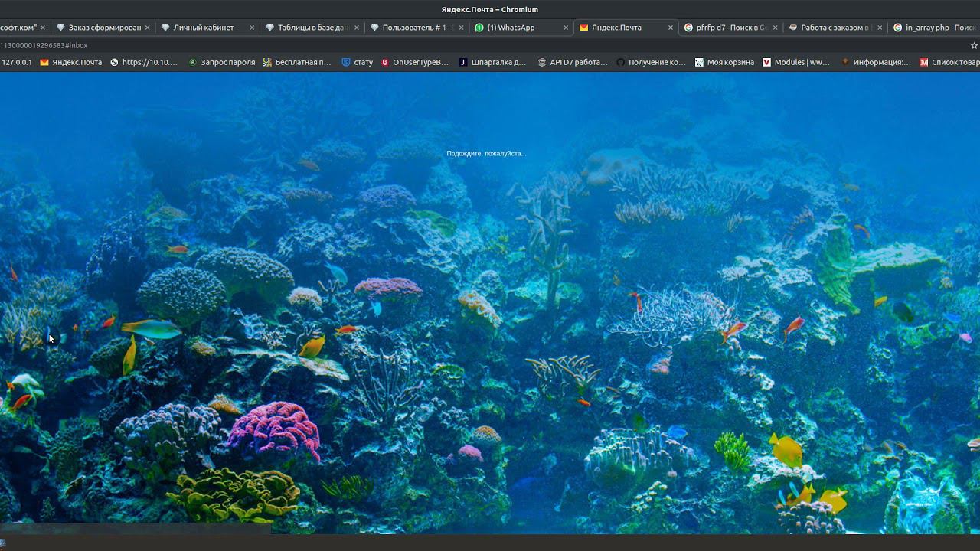
Task: Open the Получение ко... GitHub bookmark
Action: click(x=651, y=62)
